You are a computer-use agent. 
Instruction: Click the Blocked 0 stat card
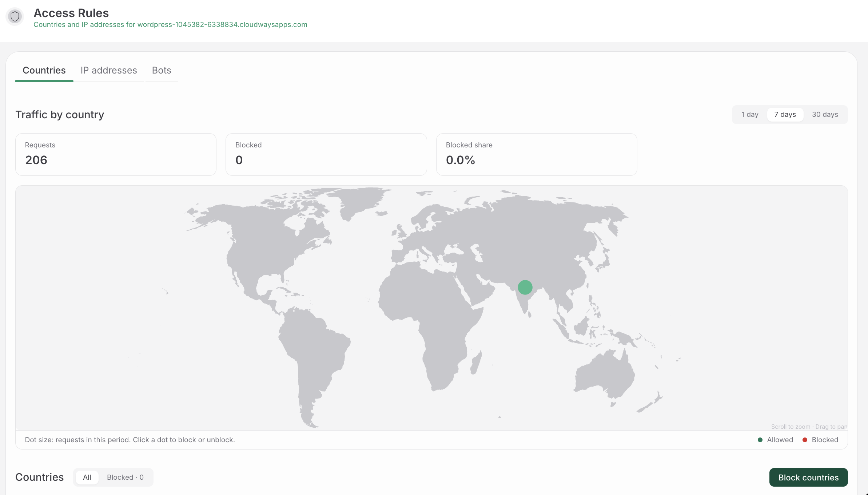(326, 154)
